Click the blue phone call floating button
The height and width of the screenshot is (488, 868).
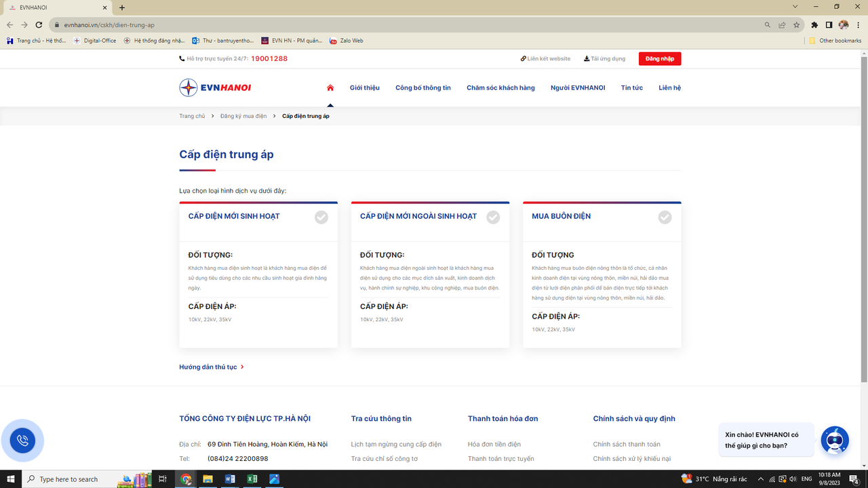click(x=22, y=441)
